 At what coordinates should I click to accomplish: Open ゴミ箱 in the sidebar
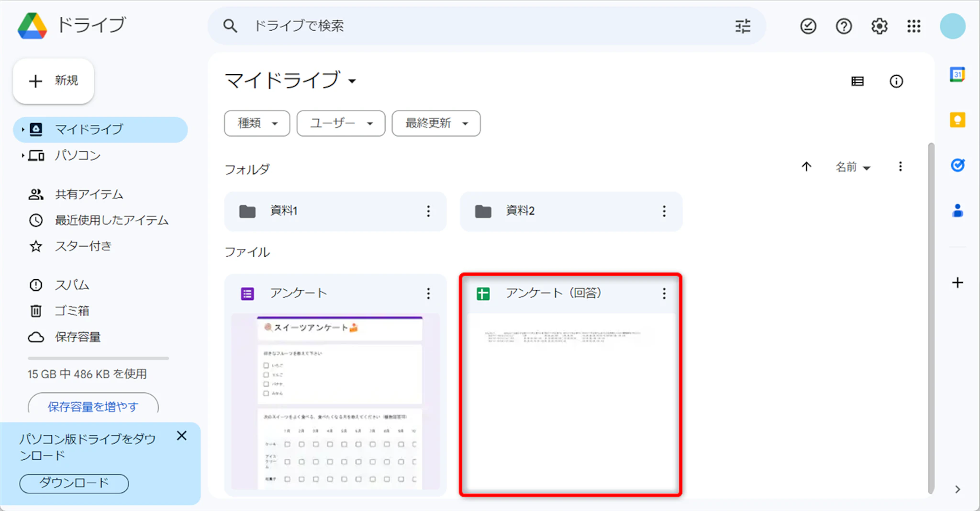pyautogui.click(x=72, y=311)
